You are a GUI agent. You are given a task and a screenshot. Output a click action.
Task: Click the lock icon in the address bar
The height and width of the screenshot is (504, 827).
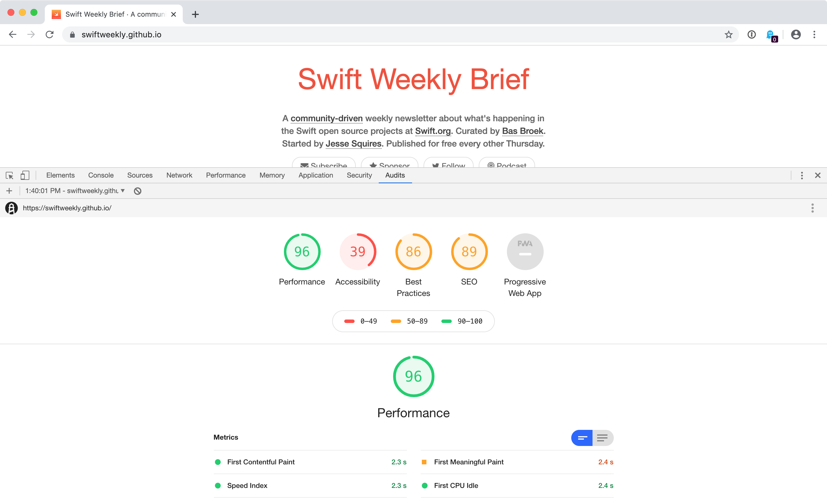72,34
